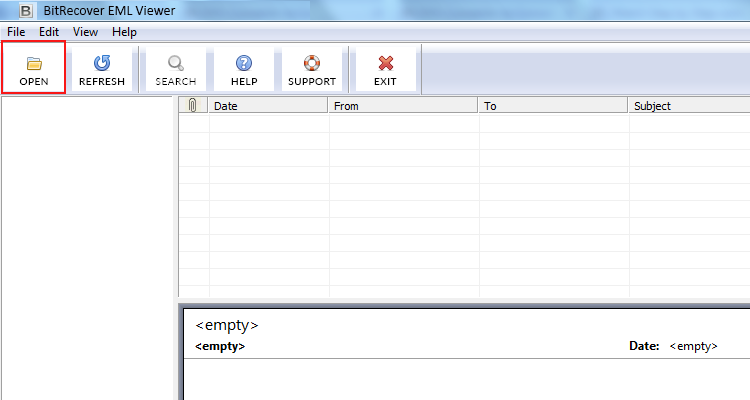Select the SEARCH magnifier tool
The width and height of the screenshot is (750, 400).
click(x=176, y=69)
